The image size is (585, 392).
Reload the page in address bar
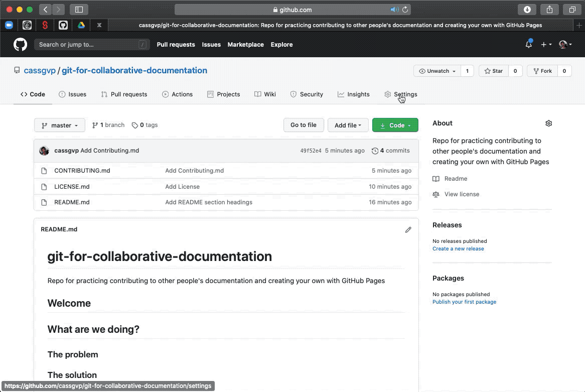point(405,10)
